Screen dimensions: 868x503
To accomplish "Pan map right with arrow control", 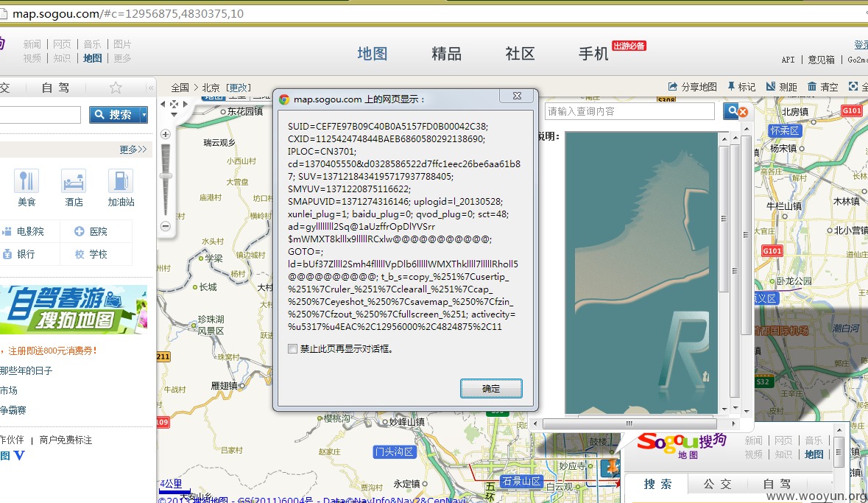I will pos(186,104).
